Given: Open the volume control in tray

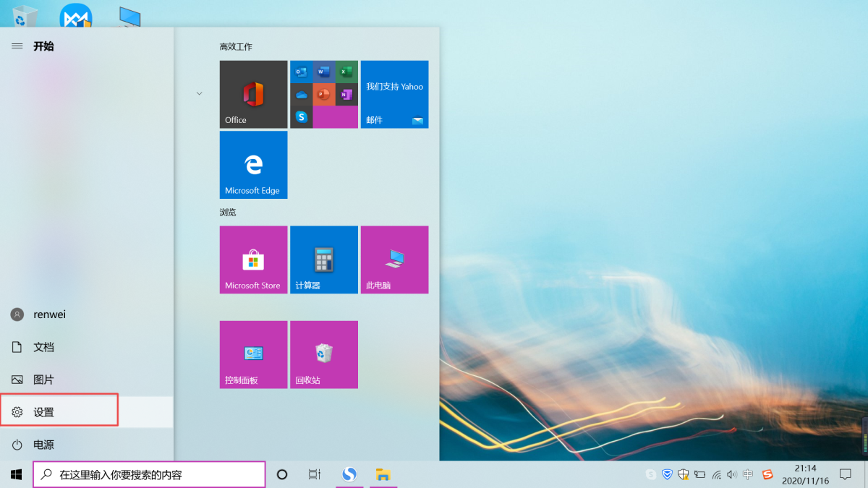Looking at the screenshot, I should pos(731,475).
